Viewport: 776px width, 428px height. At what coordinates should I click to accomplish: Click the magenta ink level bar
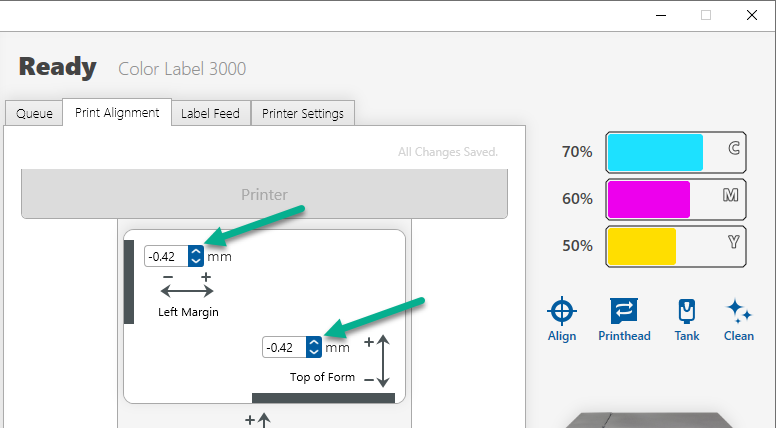[676, 199]
